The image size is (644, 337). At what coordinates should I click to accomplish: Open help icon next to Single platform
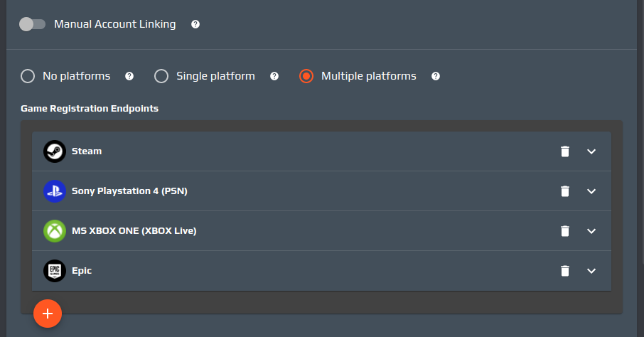point(274,76)
